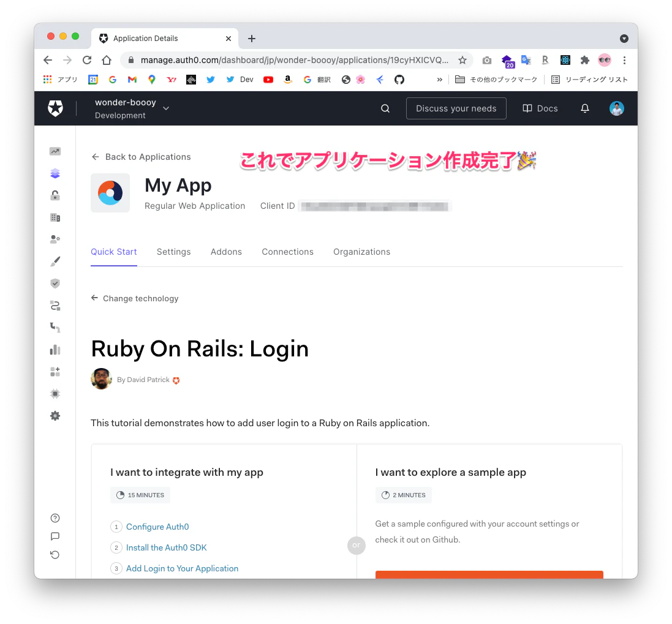Open the Activity sidebar icon
Viewport: 672px width, 624px height.
[55, 151]
